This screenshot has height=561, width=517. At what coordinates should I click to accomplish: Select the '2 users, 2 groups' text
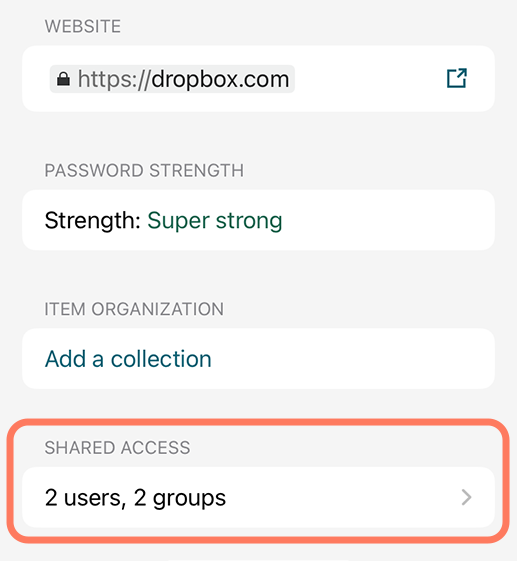point(135,498)
